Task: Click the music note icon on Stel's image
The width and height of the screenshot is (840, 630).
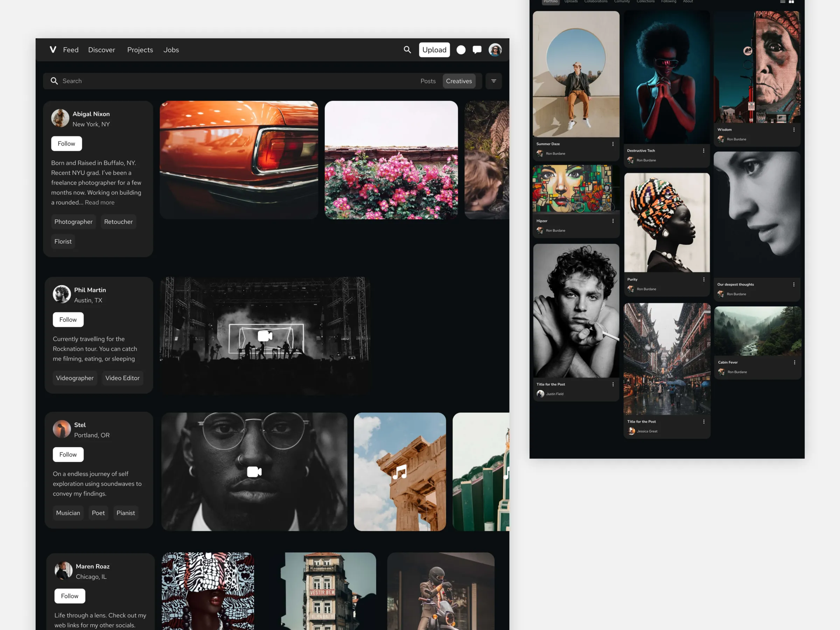Action: 399,472
